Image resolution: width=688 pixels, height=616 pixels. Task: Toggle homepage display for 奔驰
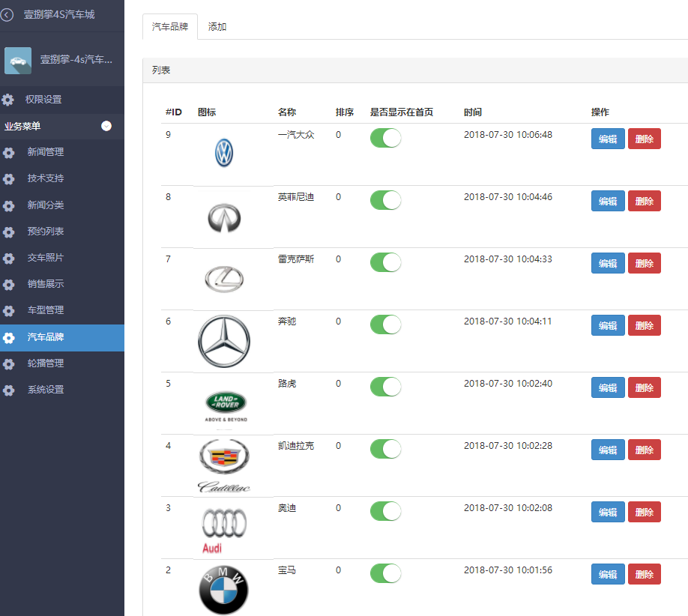click(x=386, y=325)
